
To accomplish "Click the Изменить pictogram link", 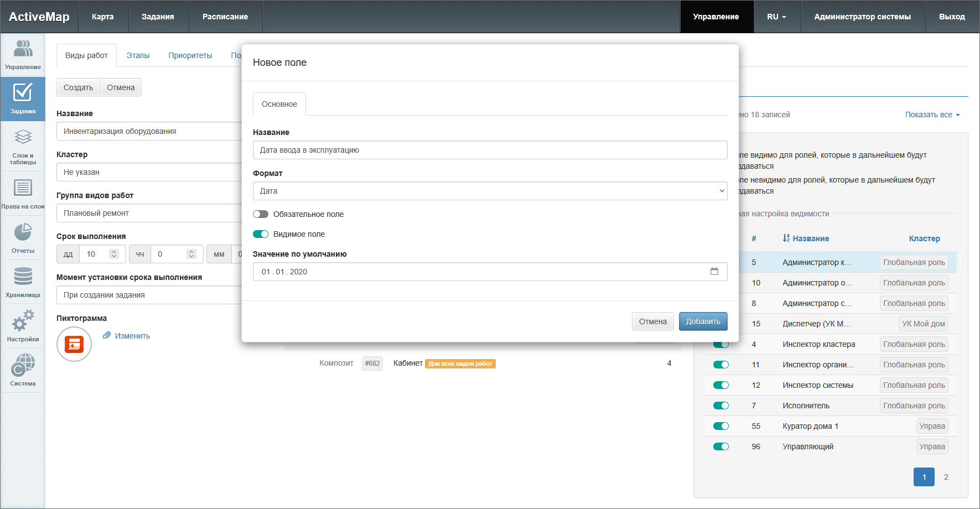I will 132,336.
